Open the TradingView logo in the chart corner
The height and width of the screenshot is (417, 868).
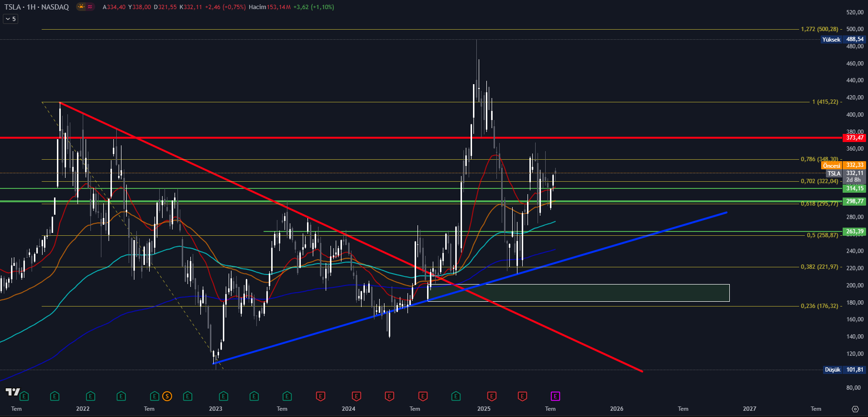click(x=12, y=392)
